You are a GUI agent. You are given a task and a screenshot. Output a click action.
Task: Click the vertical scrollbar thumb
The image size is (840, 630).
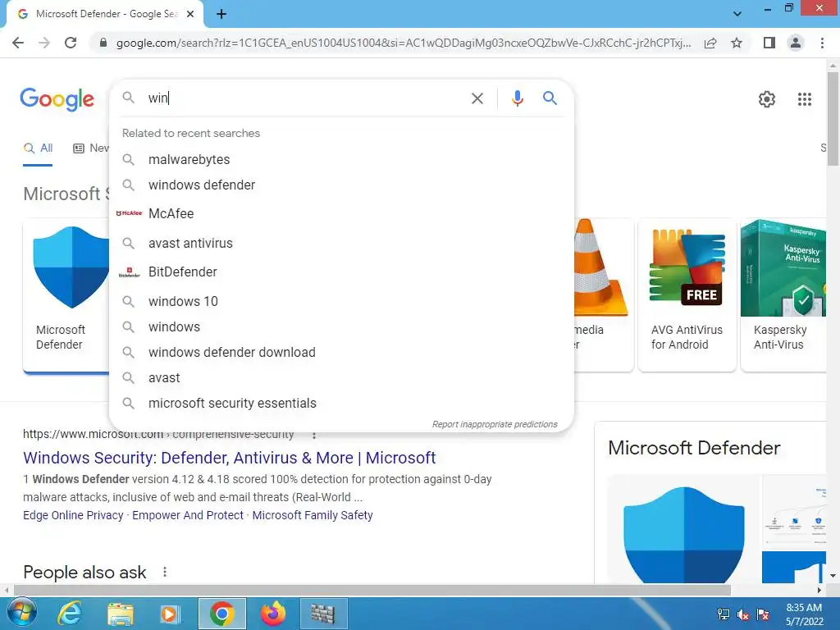click(x=833, y=118)
